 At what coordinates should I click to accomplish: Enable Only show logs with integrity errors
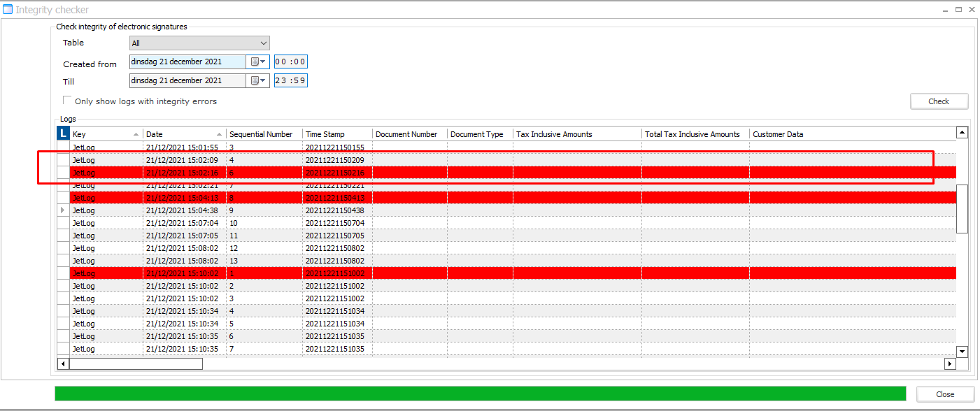click(68, 101)
